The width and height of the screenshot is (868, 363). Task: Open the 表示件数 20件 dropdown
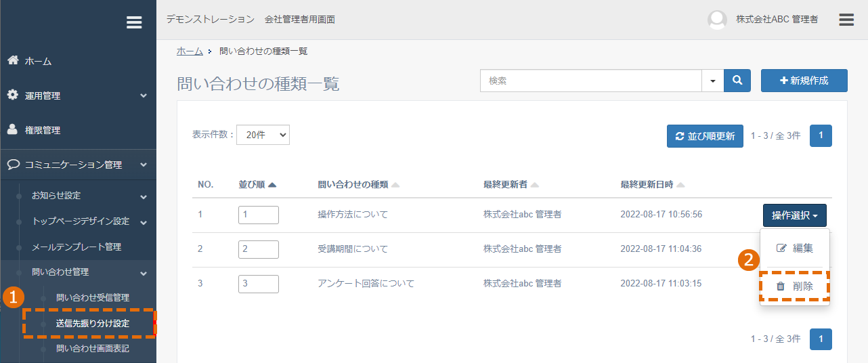coord(263,135)
